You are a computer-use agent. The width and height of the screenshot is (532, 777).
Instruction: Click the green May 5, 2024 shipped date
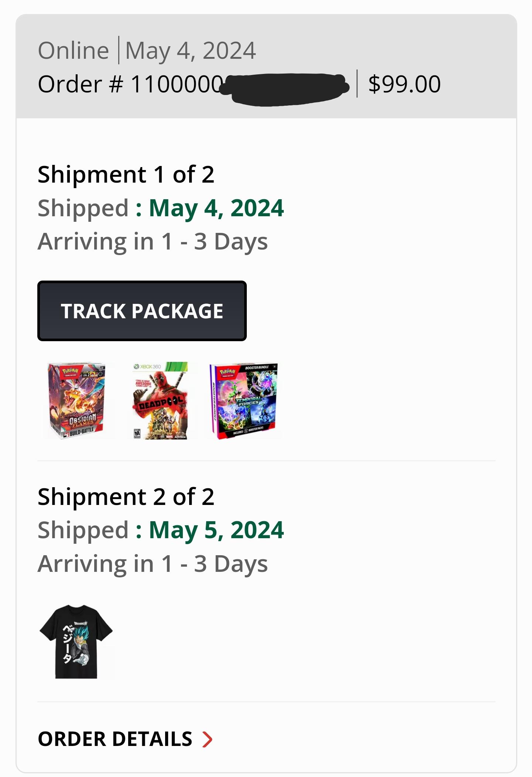(216, 530)
